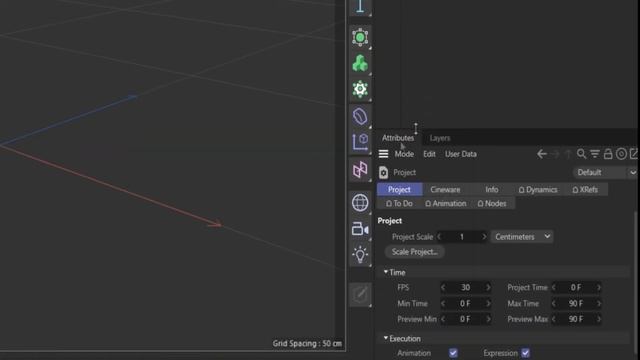Screen dimensions: 640x360
Task: Search attributes with the magnifier icon
Action: click(x=581, y=154)
